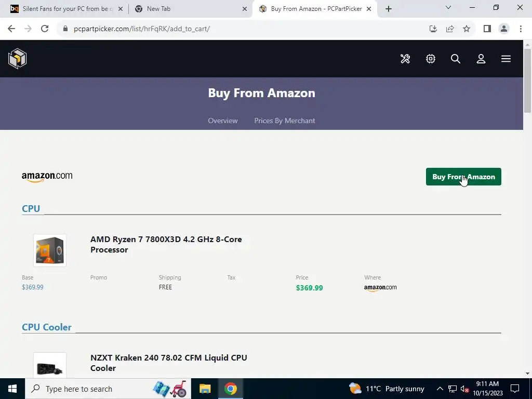532x399 pixels.
Task: Open the Overview page tab
Action: [x=222, y=121]
